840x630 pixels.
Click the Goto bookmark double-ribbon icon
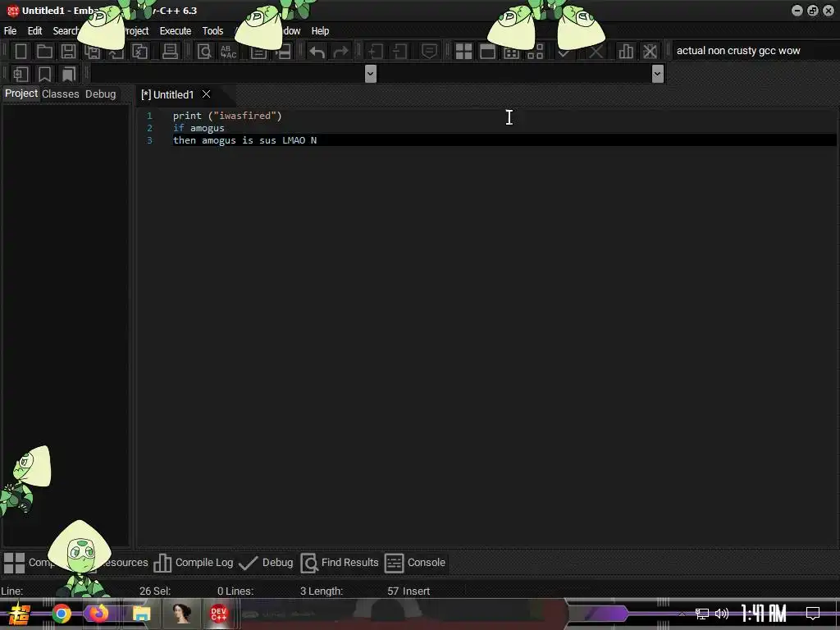click(x=69, y=74)
